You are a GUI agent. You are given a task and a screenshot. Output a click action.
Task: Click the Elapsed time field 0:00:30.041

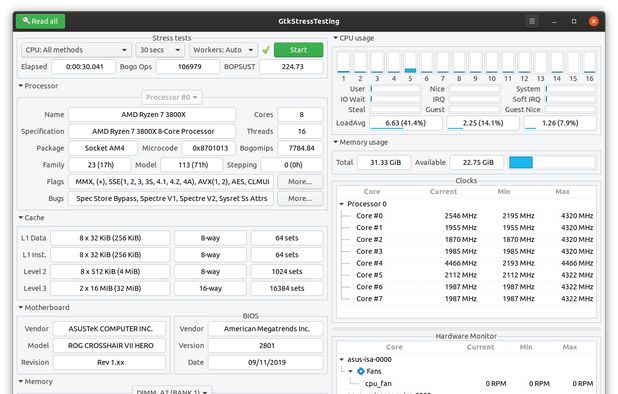(84, 67)
